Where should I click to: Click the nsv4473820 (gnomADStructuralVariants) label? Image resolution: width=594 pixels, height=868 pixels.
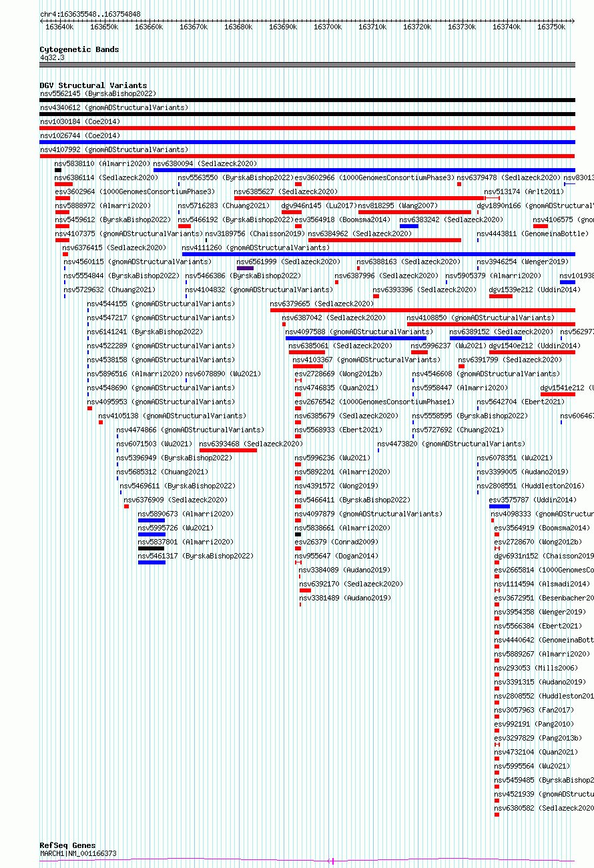pyautogui.click(x=451, y=444)
